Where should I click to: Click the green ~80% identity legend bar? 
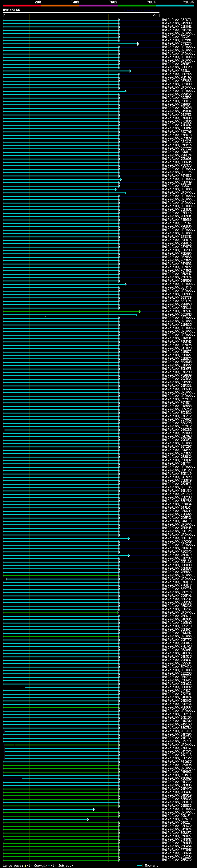coord(137,6)
